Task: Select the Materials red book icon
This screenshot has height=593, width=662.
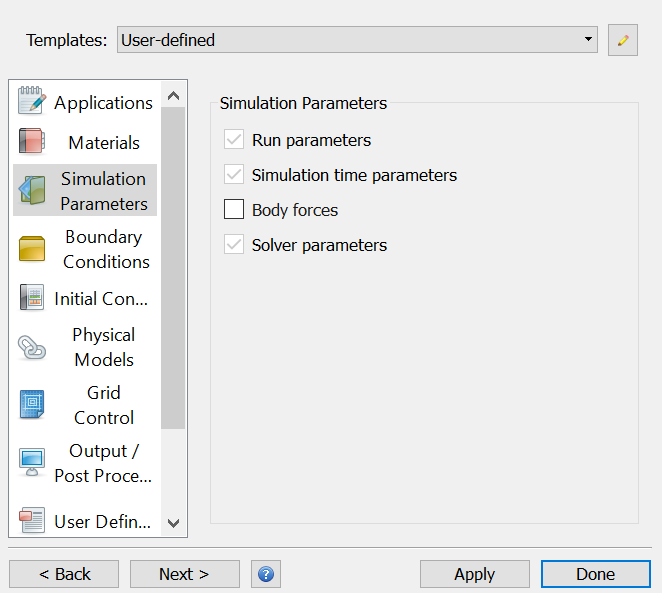Action: [32, 141]
